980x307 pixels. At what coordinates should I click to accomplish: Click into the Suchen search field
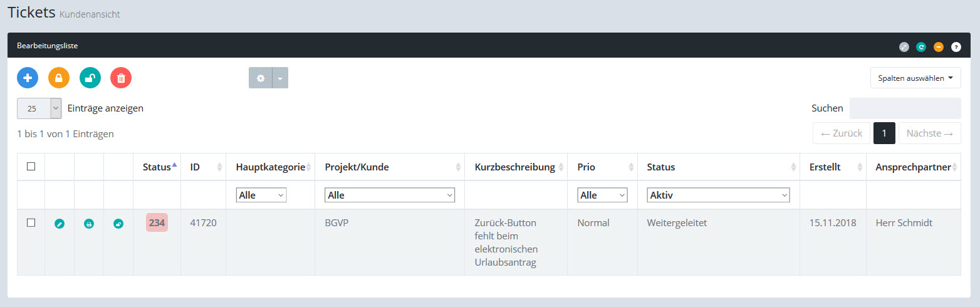click(905, 108)
